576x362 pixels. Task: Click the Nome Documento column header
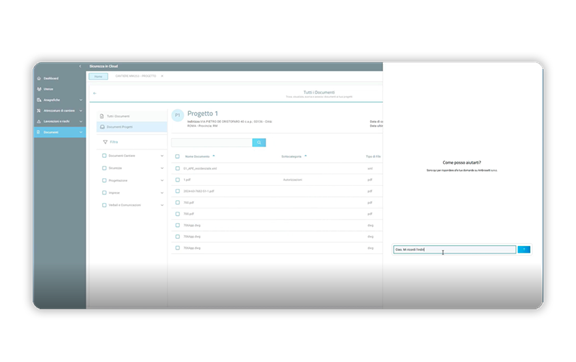point(197,157)
